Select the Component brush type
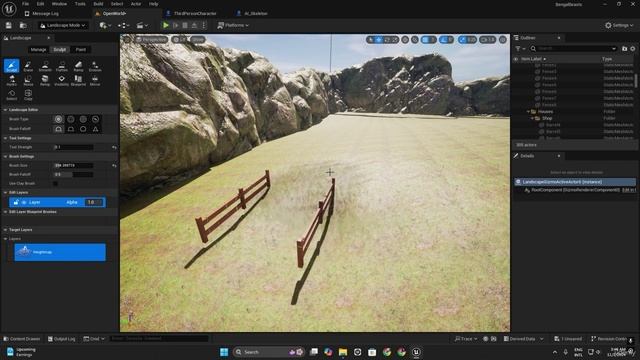640x360 pixels. pos(96,119)
